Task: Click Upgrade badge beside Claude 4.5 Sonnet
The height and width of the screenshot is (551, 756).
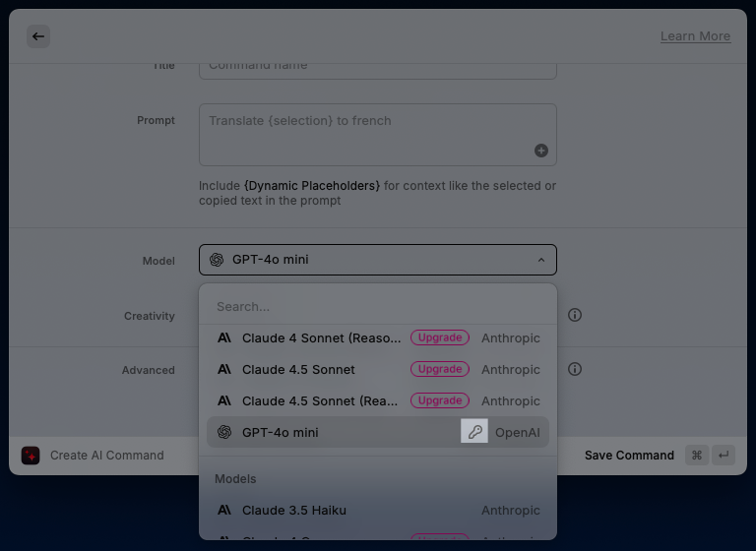Action: [x=440, y=369]
